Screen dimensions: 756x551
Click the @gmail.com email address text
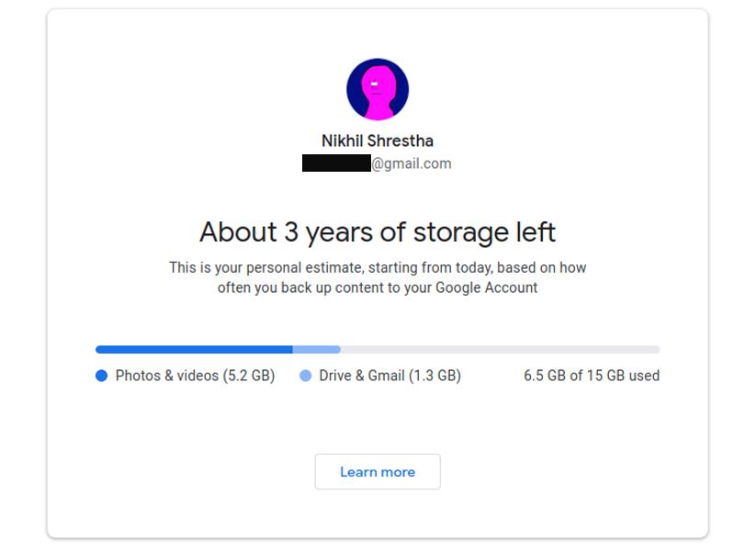412,163
